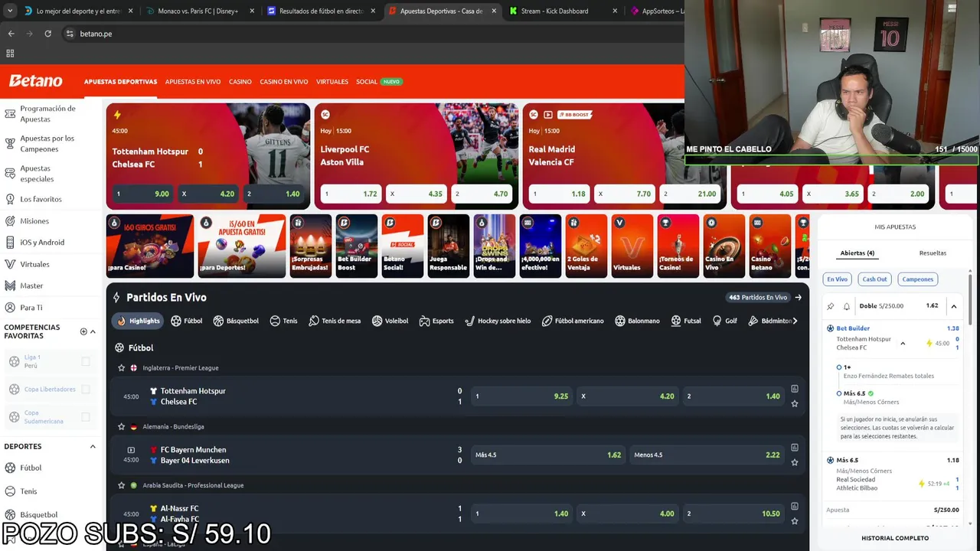This screenshot has height=551, width=980.
Task: Open Master in the left sidebar
Action: tap(31, 285)
